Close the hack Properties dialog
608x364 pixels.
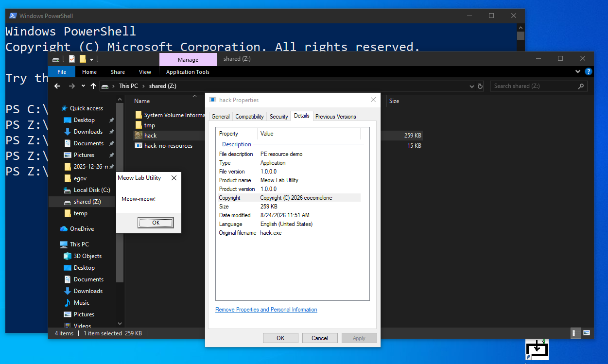pos(373,100)
